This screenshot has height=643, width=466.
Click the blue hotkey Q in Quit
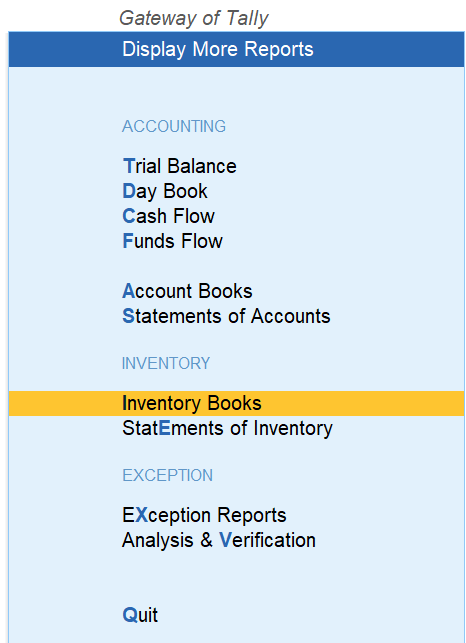[x=129, y=615]
